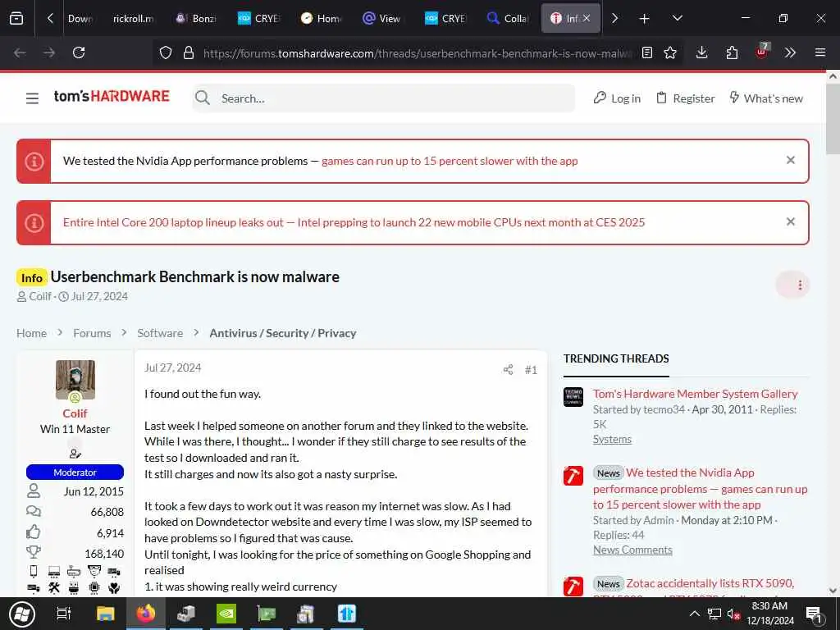Open Antivirus / Security / Privacy breadcrumb

click(283, 333)
